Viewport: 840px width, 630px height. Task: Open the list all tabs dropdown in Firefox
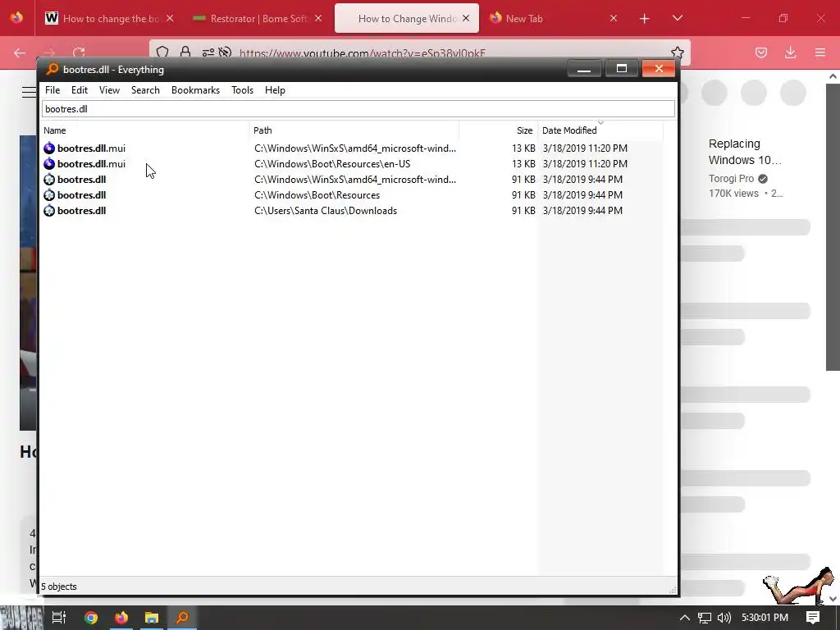(677, 18)
